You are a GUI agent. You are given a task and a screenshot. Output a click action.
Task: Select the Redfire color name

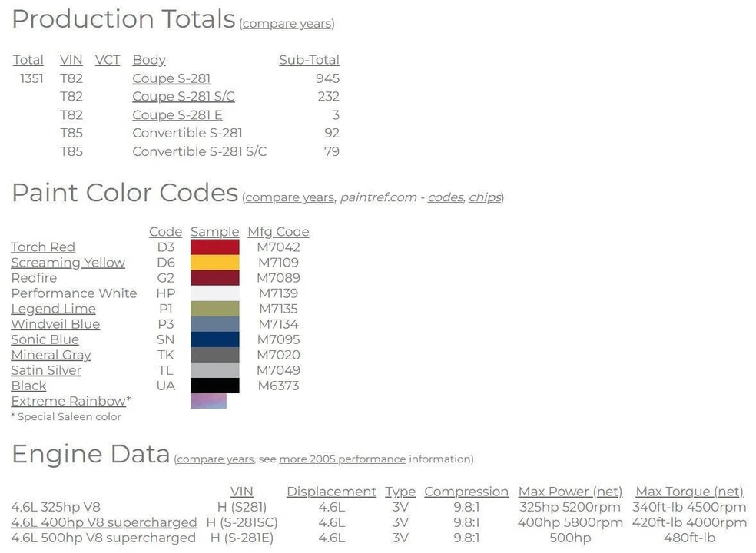pyautogui.click(x=34, y=278)
